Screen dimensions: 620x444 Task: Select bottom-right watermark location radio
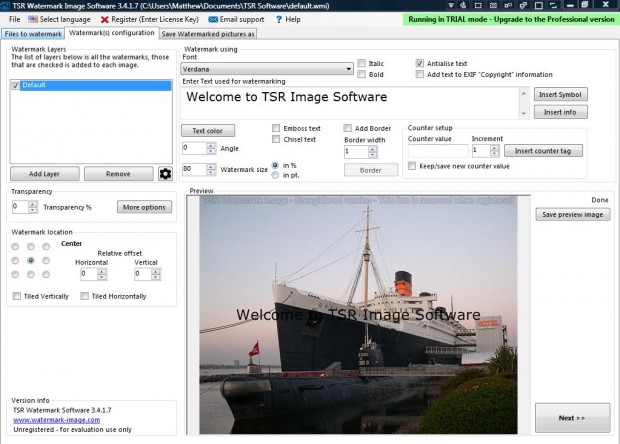click(x=46, y=274)
